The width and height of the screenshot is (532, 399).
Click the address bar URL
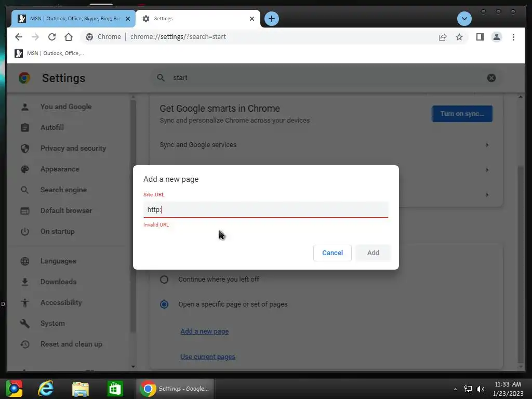(x=178, y=37)
